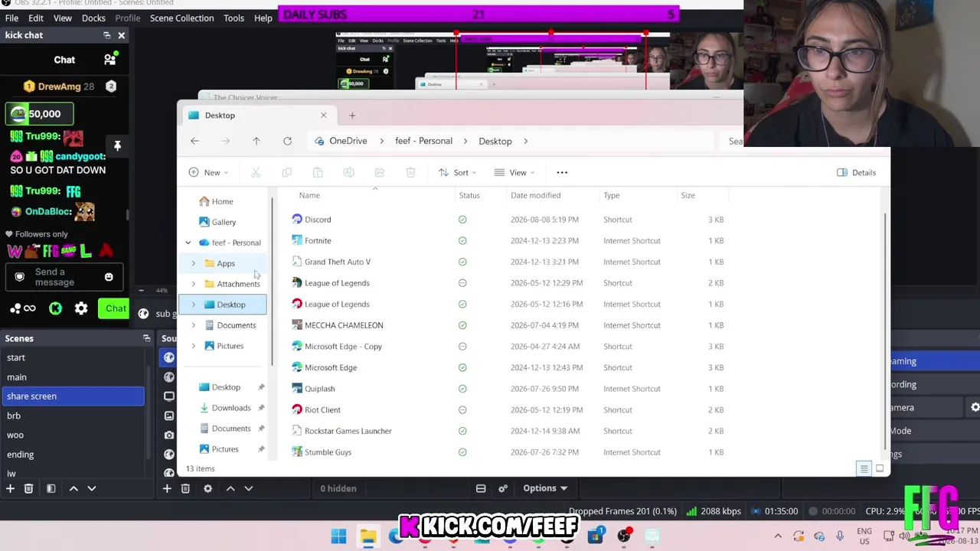Open the audio mixer Options dropdown
Viewport: 980px width, 551px height.
(545, 488)
